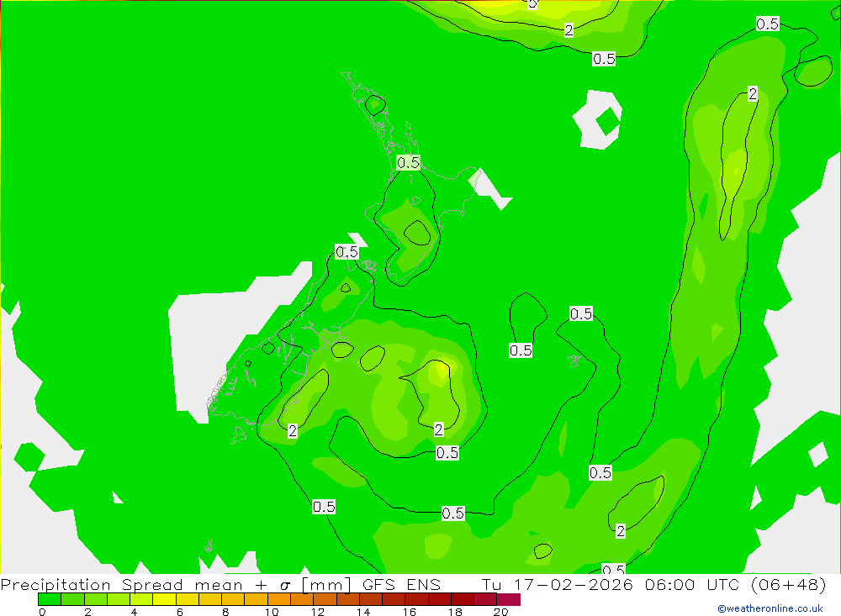Image resolution: width=841 pixels, height=616 pixels.
Task: Click the amber legend swatch starting at 8
Action: [x=233, y=599]
